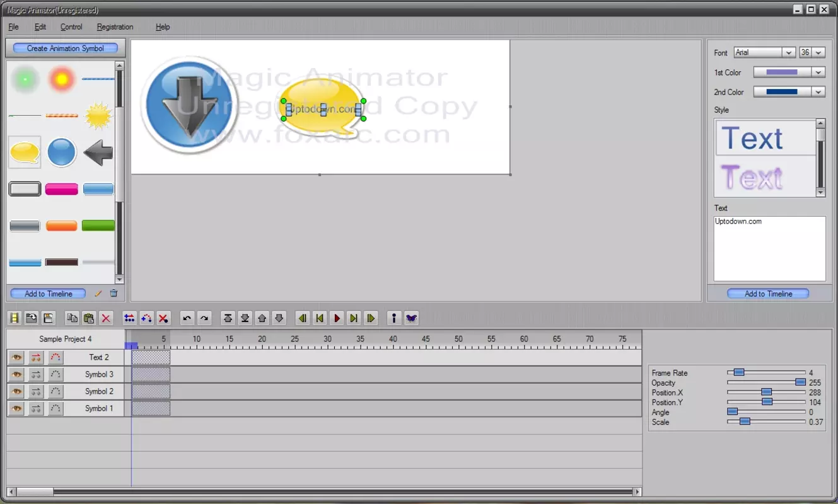This screenshot has width=838, height=504.
Task: Toggle curve path on Symbol 2 layer
Action: (55, 391)
